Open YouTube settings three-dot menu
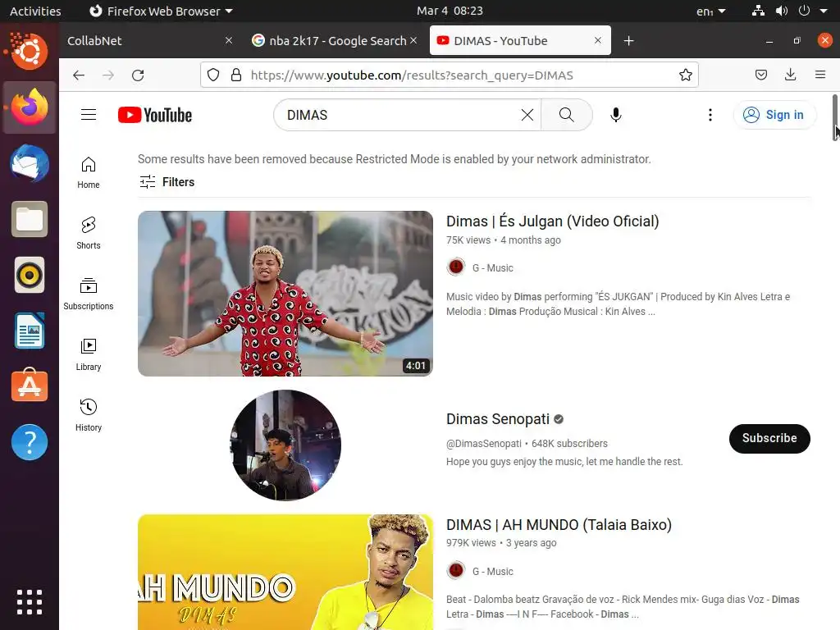This screenshot has height=630, width=840. [x=710, y=115]
